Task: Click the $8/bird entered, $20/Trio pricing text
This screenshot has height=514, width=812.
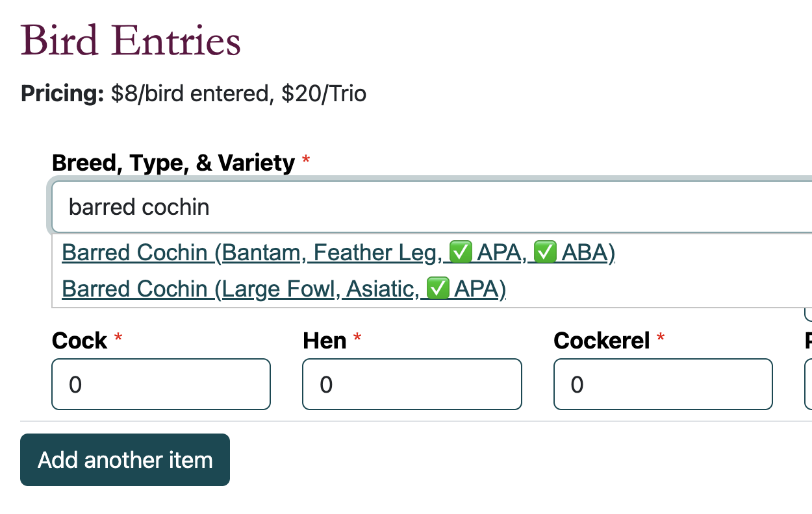Action: point(238,94)
